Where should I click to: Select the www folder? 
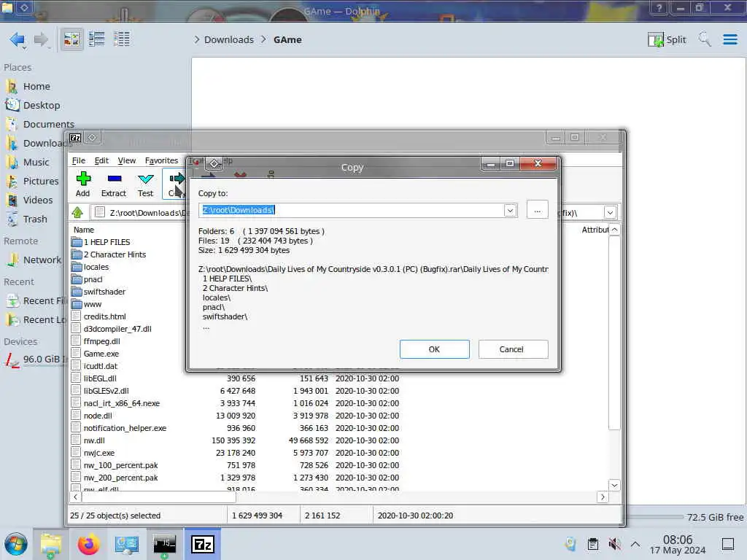[x=93, y=304]
